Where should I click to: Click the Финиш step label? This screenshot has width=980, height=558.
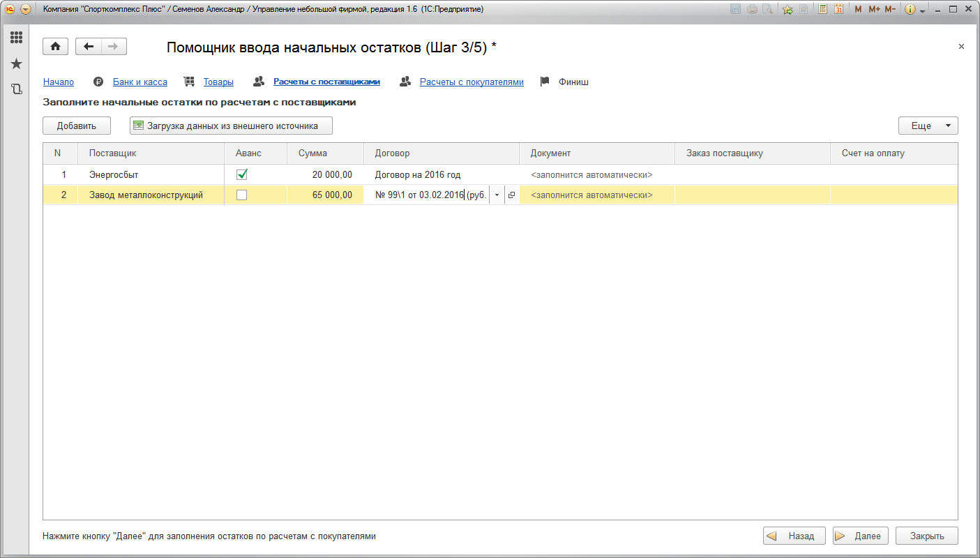click(x=573, y=82)
